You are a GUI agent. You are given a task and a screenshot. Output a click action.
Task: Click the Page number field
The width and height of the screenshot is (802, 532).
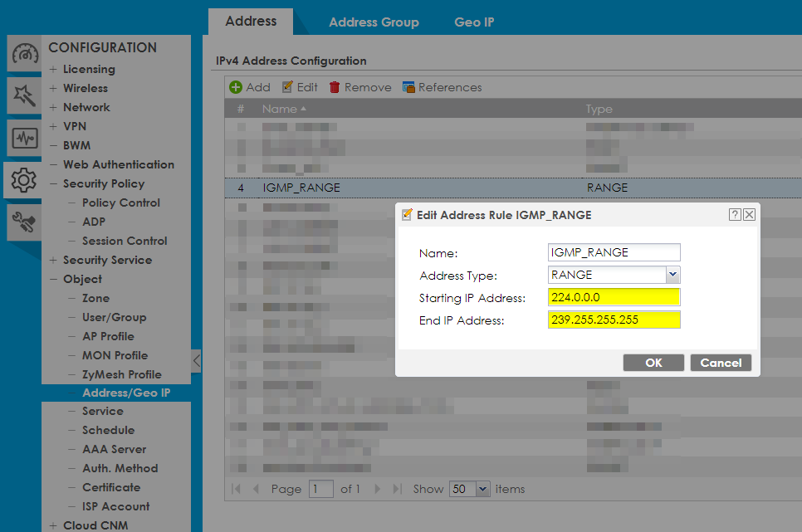321,489
